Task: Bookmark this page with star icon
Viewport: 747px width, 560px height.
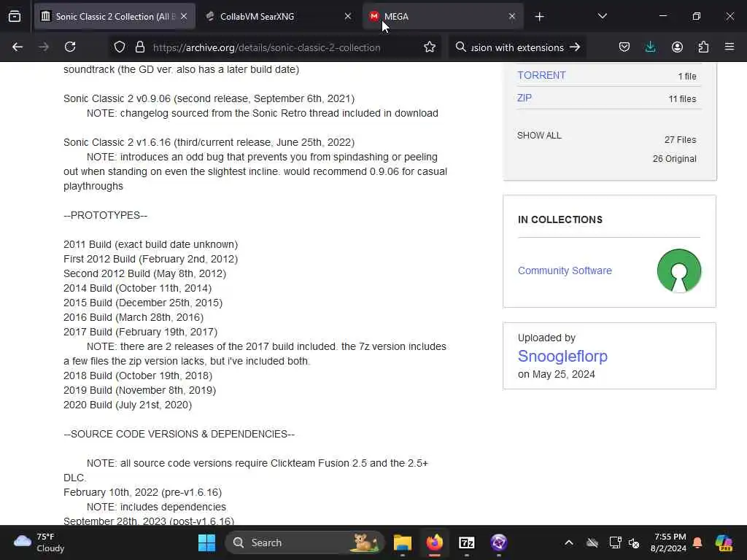Action: (x=430, y=47)
